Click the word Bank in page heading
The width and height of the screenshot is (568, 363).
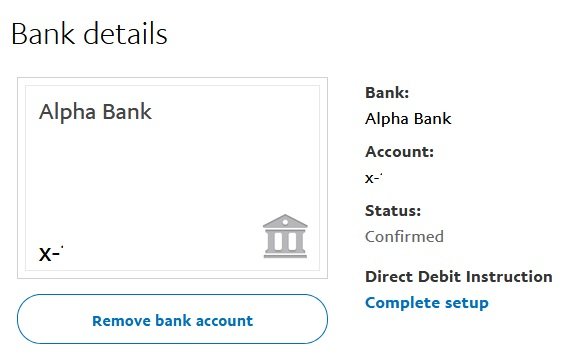pos(43,34)
